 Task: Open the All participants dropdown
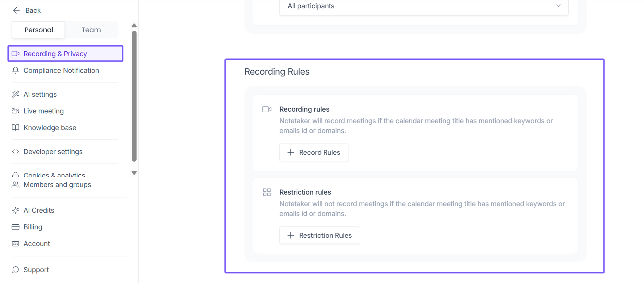click(423, 7)
